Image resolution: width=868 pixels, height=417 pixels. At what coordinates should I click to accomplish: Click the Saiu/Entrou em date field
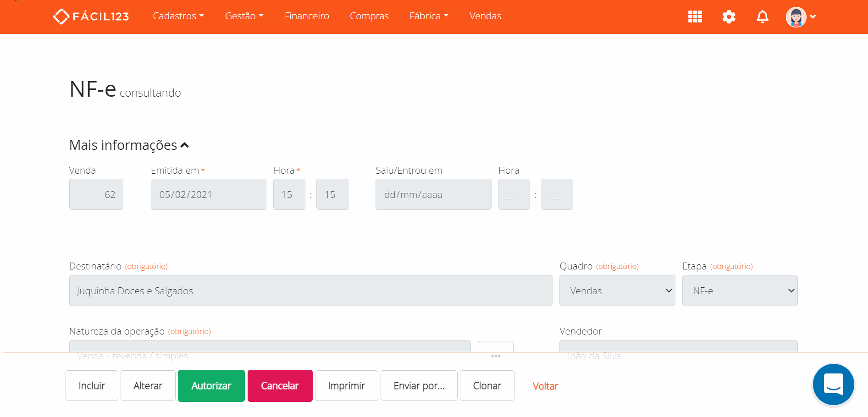[433, 194]
